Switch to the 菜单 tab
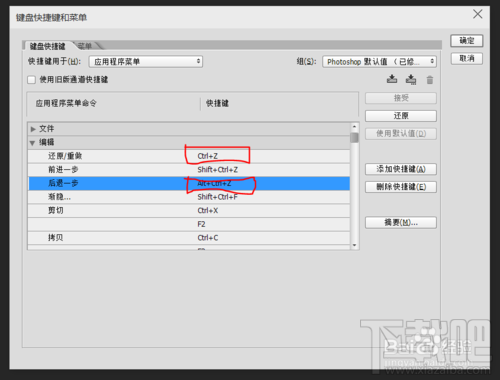The image size is (500, 380). point(85,46)
